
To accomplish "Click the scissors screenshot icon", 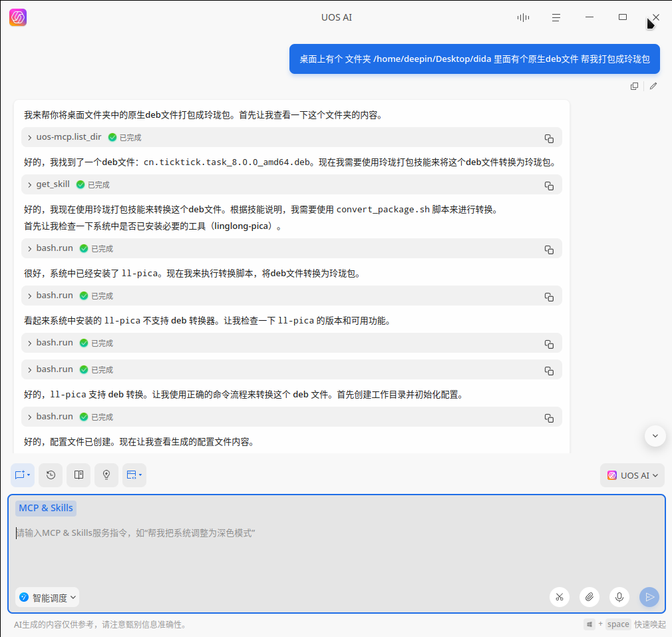I will [560, 597].
